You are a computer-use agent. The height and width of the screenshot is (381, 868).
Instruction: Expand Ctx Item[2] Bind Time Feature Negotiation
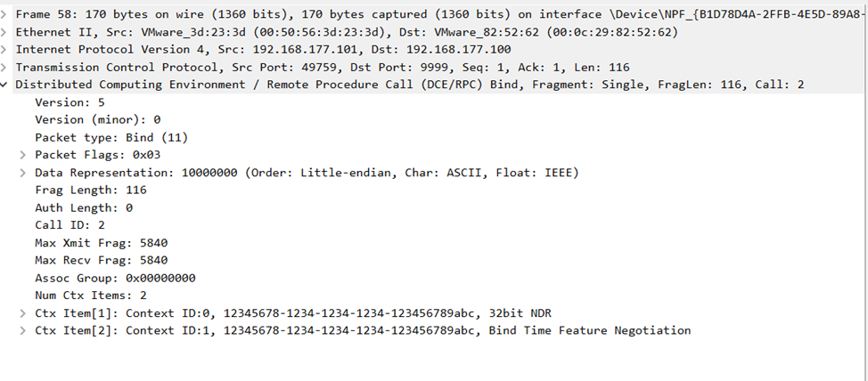(23, 330)
